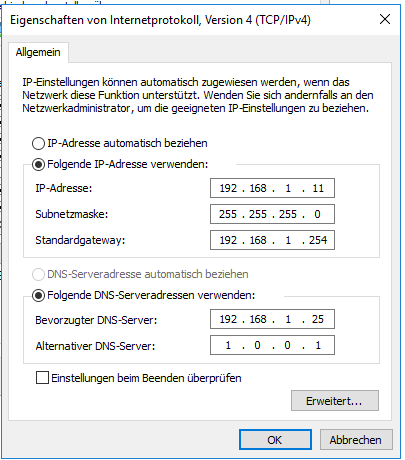Select Folgende IP-Adresse verwenden radio button
405x460 pixels.
click(38, 164)
